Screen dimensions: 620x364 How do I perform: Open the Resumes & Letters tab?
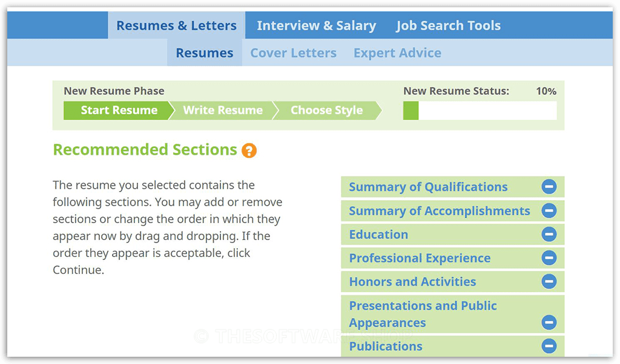coord(176,25)
